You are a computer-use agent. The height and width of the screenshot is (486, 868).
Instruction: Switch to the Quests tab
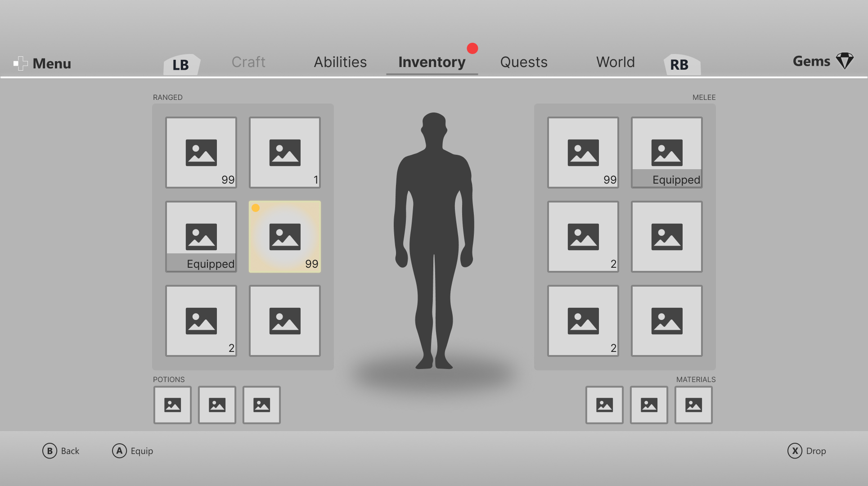523,62
